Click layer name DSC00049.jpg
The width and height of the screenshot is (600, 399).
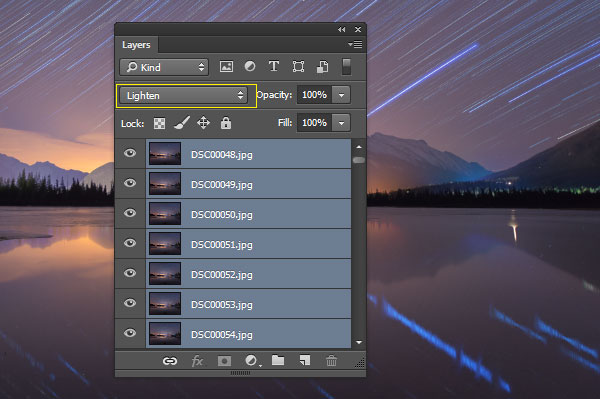222,185
